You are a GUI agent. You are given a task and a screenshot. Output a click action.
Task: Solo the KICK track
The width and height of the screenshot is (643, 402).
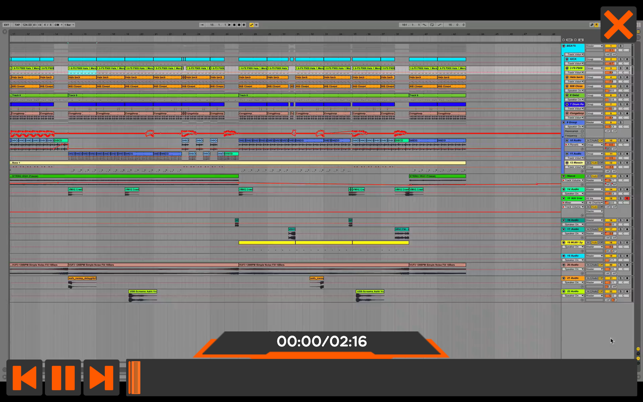tap(620, 59)
